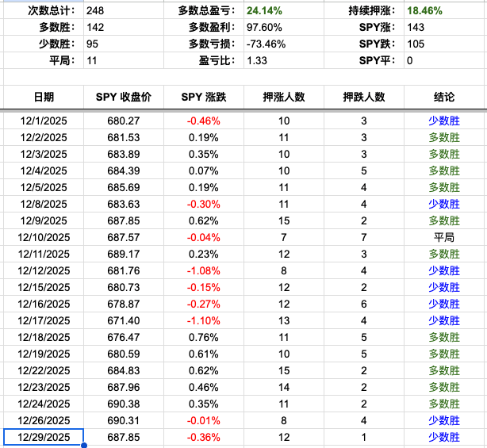487x448 pixels.
Task: Select the 押涨人数 value 13
Action: [284, 320]
